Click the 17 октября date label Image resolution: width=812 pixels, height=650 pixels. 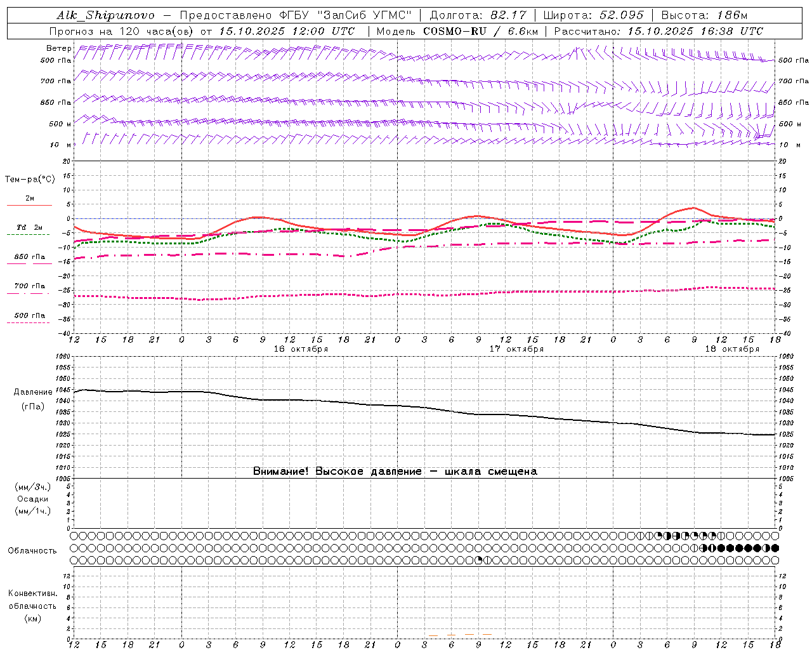(x=516, y=349)
